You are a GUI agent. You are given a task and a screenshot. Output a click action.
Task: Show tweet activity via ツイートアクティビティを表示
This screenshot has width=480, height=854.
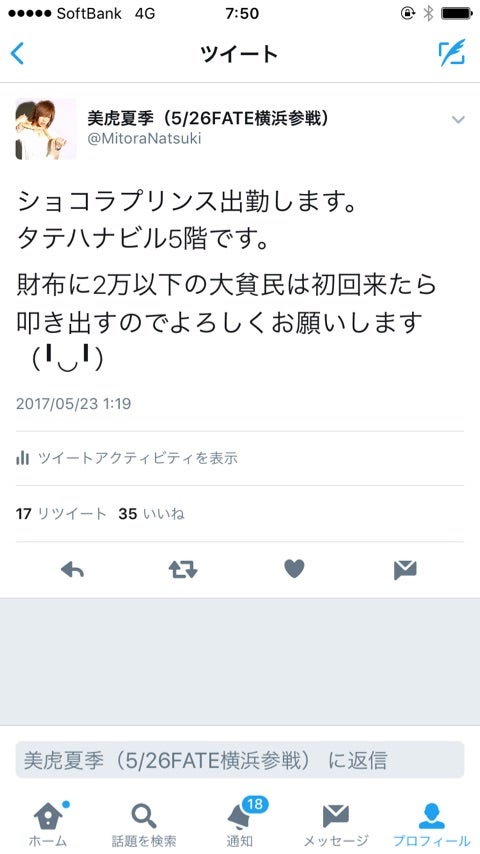pos(137,458)
